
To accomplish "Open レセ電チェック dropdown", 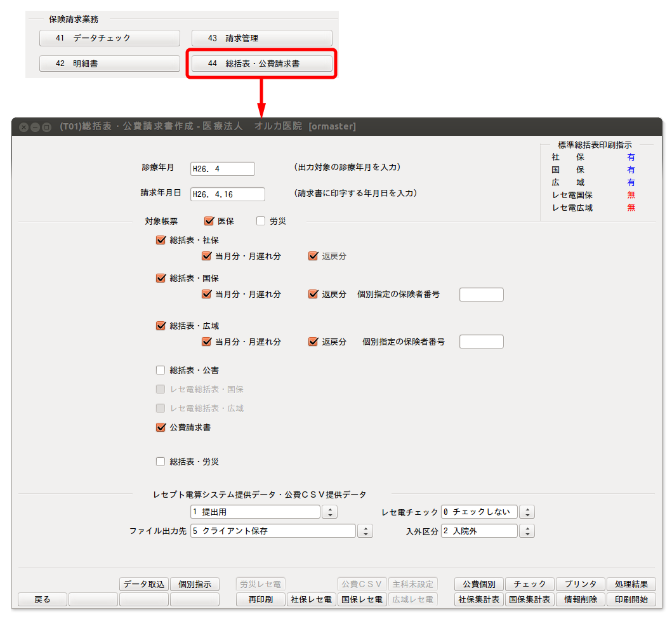I will pyautogui.click(x=479, y=512).
